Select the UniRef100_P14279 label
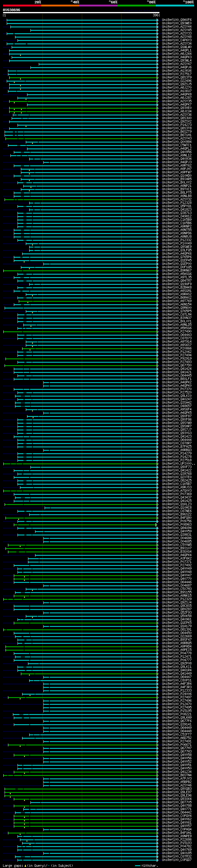 (177, 454)
